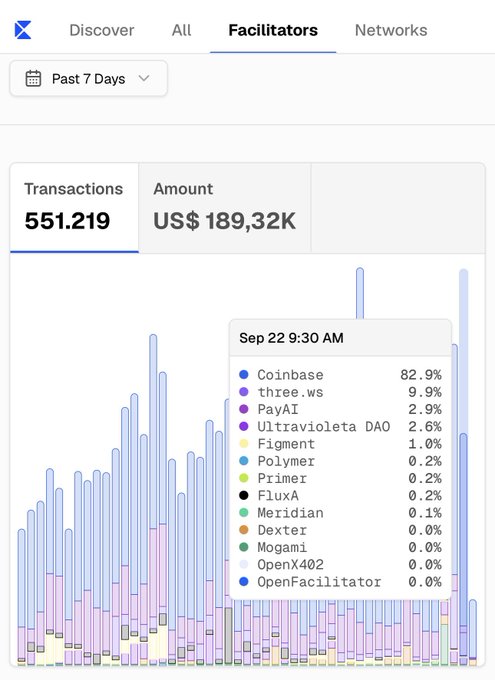Go to the Networks tab

pyautogui.click(x=391, y=30)
